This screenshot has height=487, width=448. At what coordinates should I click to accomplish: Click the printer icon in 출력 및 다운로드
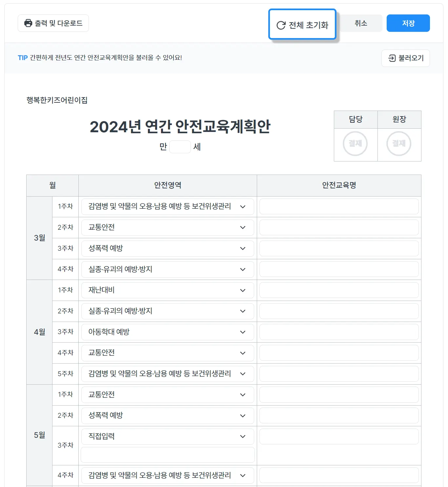[29, 23]
